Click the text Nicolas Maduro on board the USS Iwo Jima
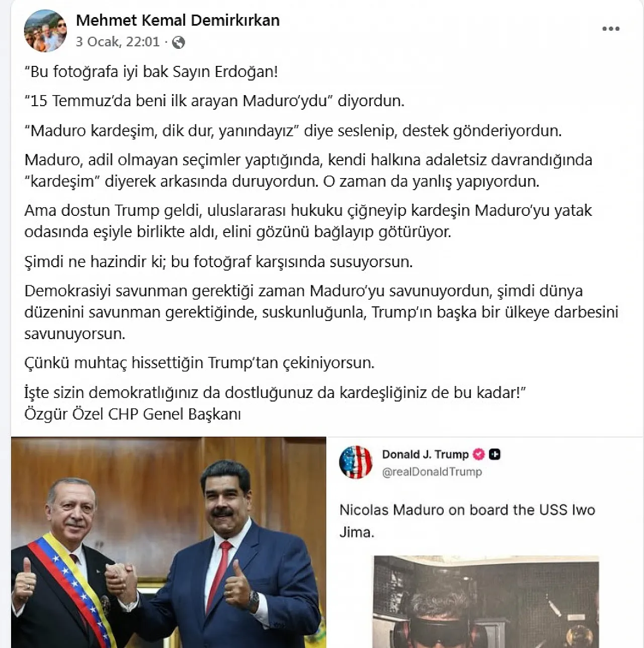This screenshot has width=644, height=648. (467, 521)
